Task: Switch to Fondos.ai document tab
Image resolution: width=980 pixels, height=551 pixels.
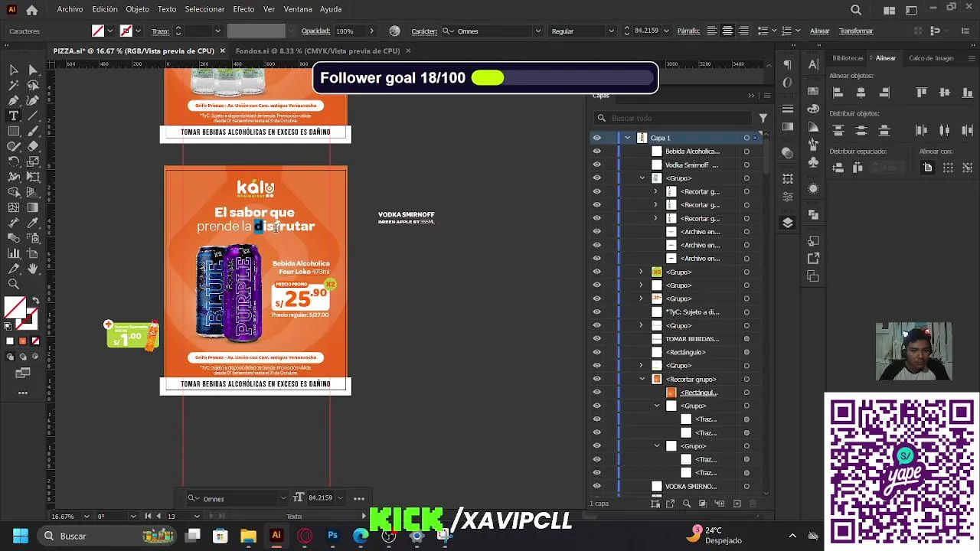Action: 317,51
